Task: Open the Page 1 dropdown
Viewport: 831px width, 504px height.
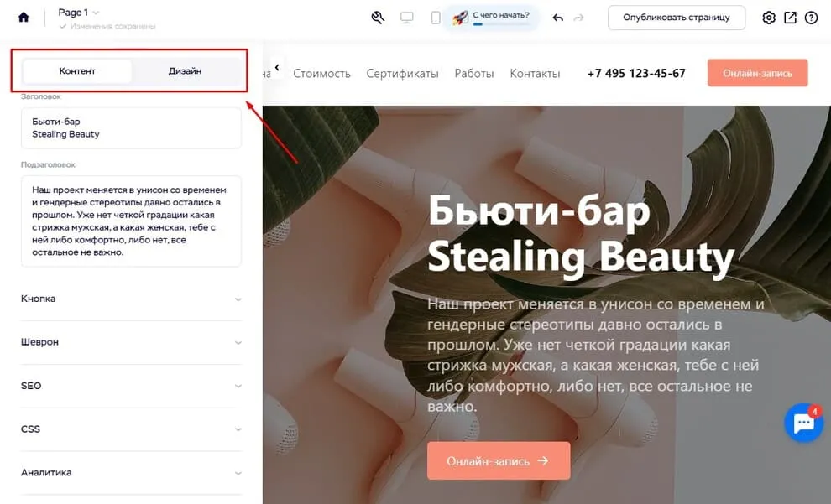Action: click(x=78, y=13)
